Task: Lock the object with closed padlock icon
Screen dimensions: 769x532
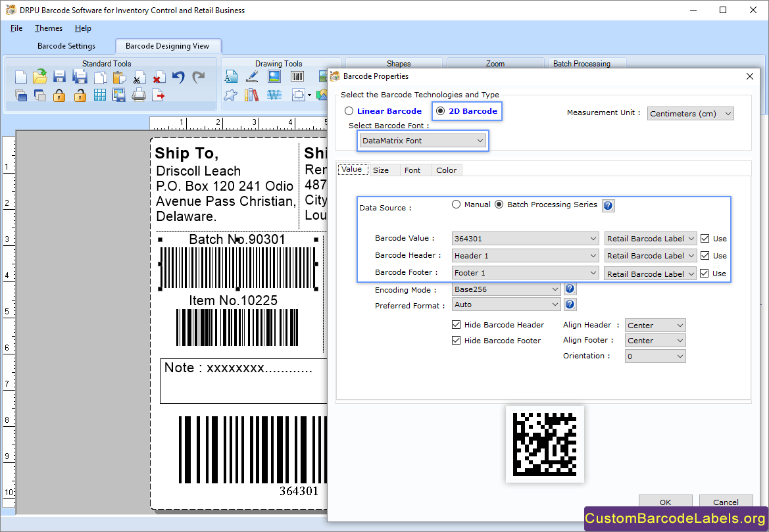Action: pos(59,95)
